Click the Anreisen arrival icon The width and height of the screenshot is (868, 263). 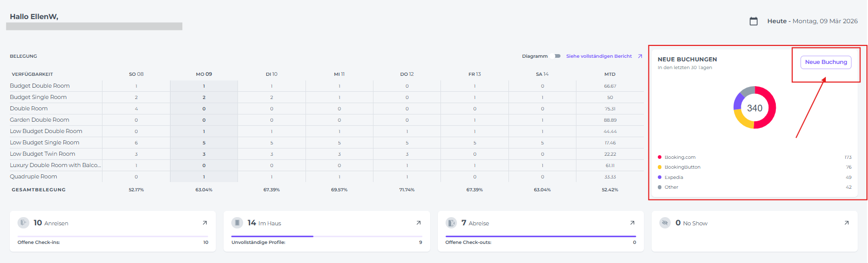click(23, 223)
